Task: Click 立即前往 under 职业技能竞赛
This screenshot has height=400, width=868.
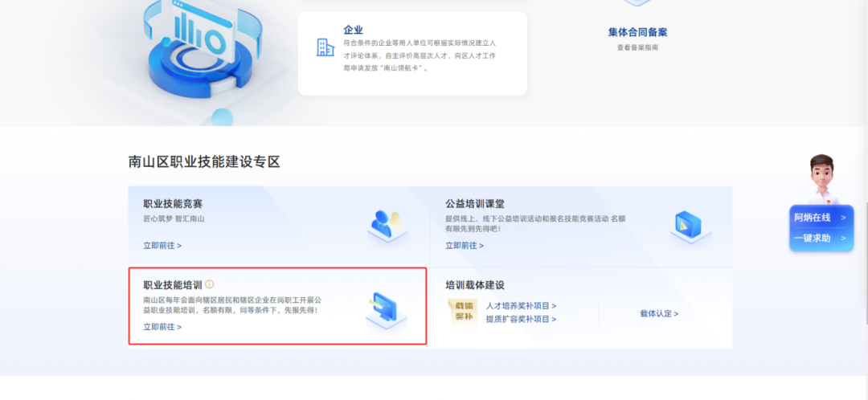Action: point(162,245)
